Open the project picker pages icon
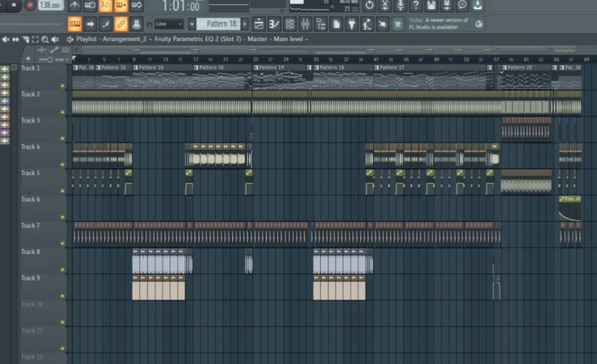 (336, 24)
